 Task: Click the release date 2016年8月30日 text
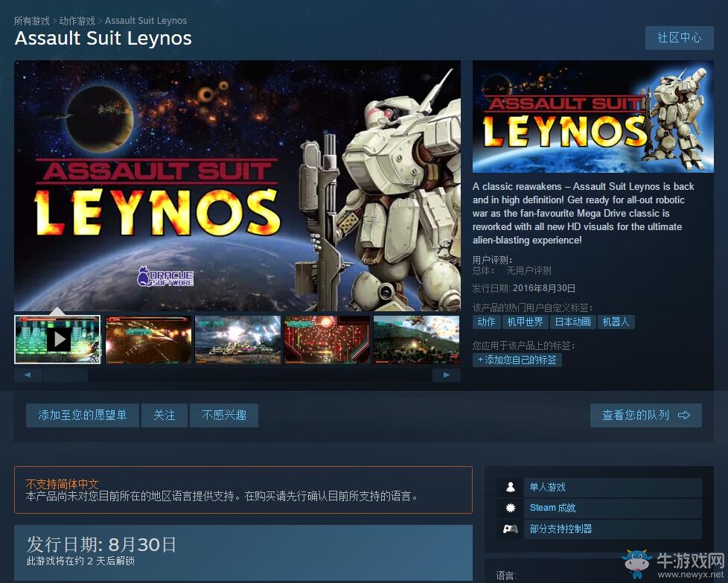[544, 288]
